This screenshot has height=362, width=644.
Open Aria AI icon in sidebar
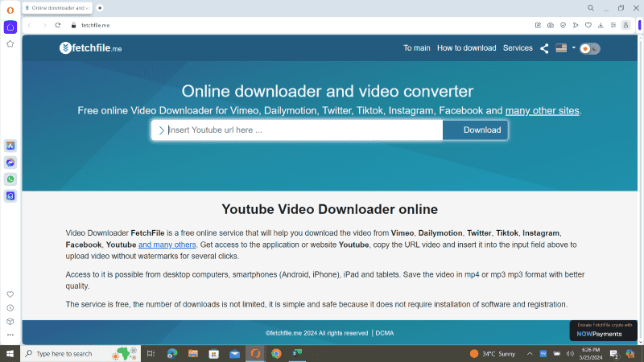10,146
